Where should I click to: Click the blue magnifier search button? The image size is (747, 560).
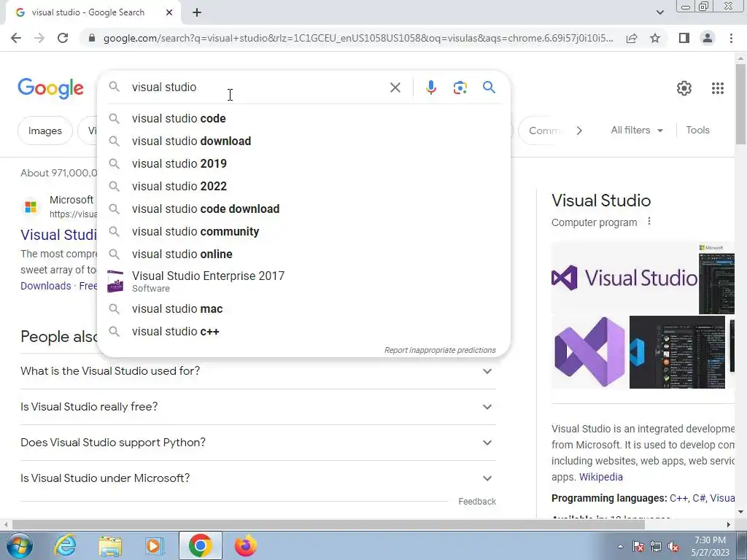[x=489, y=87]
